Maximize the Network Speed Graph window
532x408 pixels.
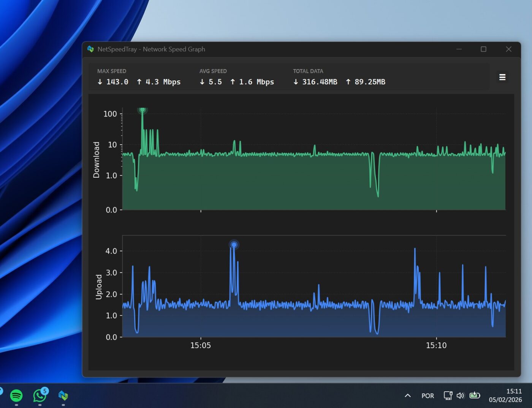pyautogui.click(x=483, y=49)
